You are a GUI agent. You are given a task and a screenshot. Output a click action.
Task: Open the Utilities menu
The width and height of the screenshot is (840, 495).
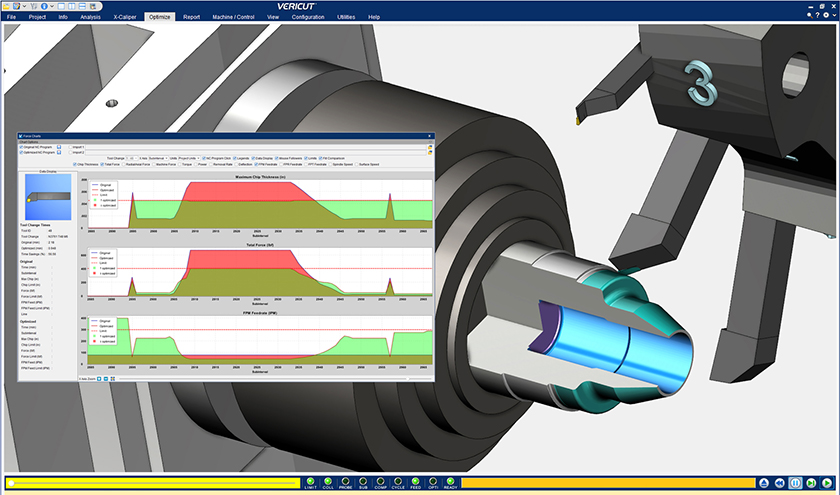click(x=345, y=18)
